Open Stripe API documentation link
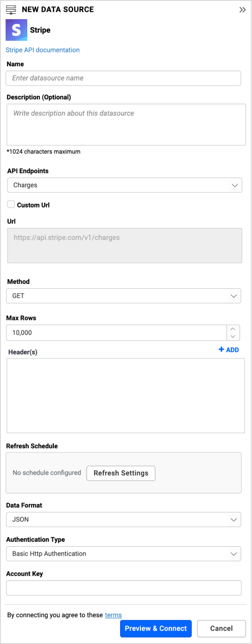This screenshot has height=644, width=252. (x=43, y=50)
